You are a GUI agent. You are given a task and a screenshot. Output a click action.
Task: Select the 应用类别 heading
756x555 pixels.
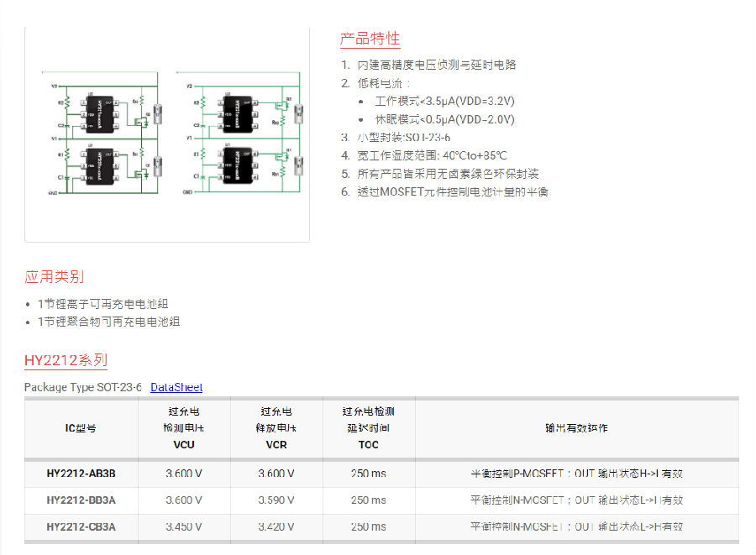54,276
